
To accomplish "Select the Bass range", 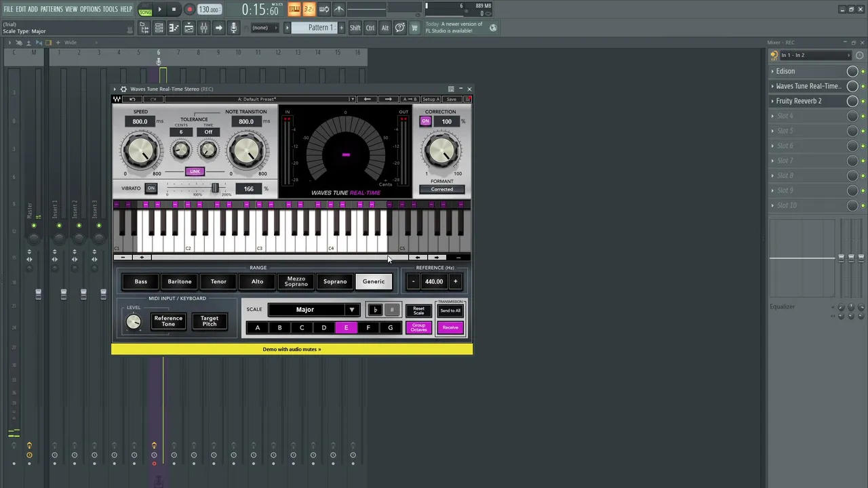I will pos(140,281).
